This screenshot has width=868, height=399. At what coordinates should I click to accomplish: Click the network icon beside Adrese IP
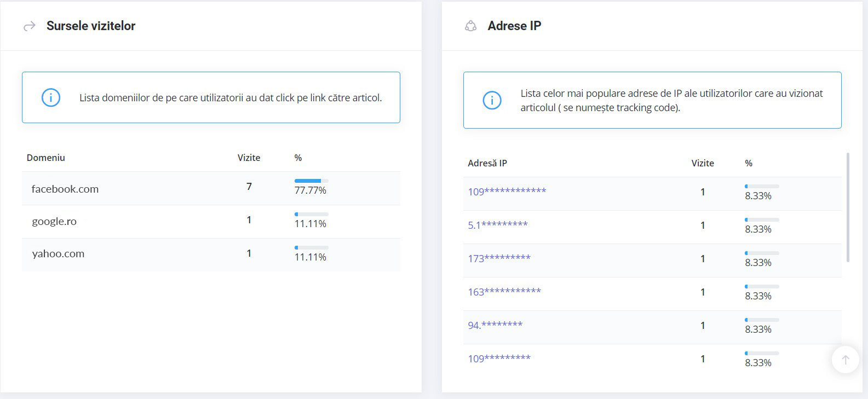(x=470, y=26)
